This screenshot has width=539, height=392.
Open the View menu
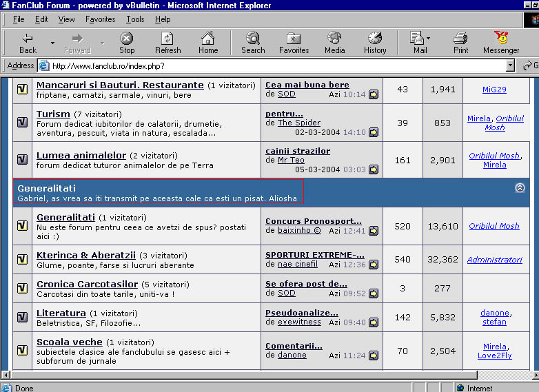tap(67, 19)
